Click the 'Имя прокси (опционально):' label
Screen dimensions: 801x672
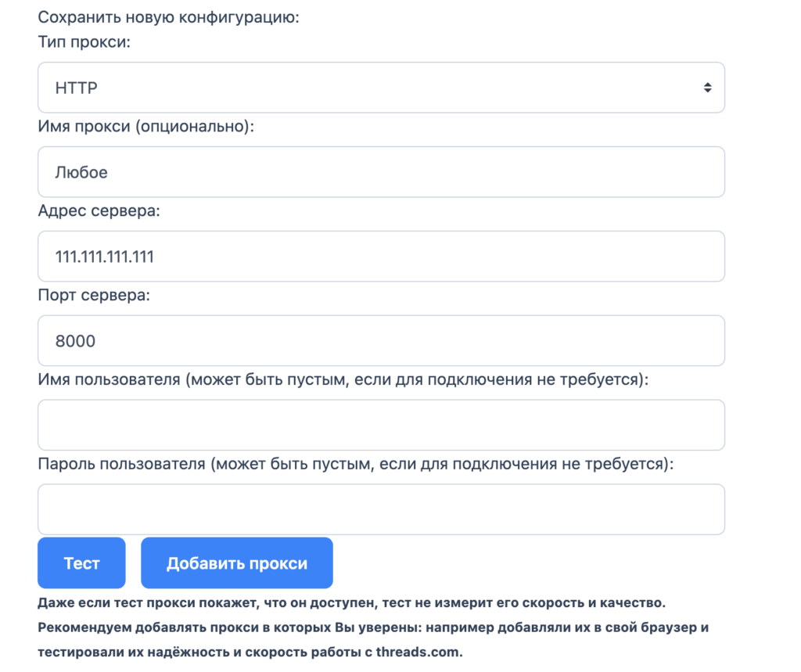pyautogui.click(x=145, y=126)
